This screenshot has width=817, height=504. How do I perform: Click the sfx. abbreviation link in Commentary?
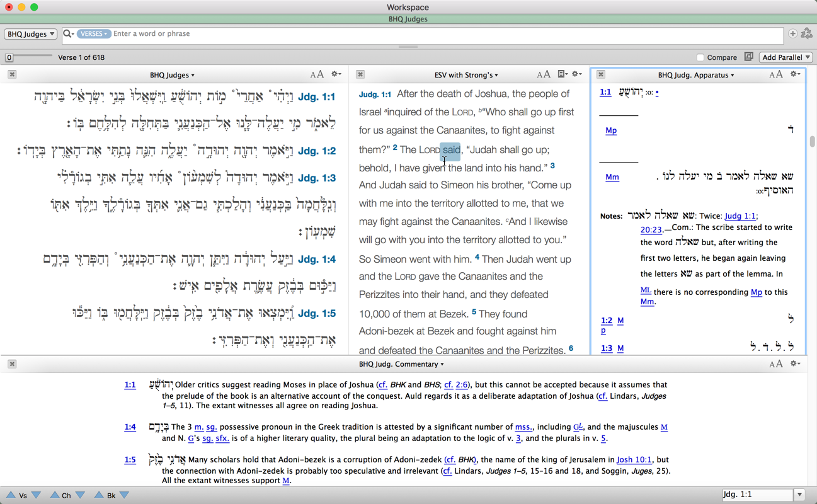[222, 438]
